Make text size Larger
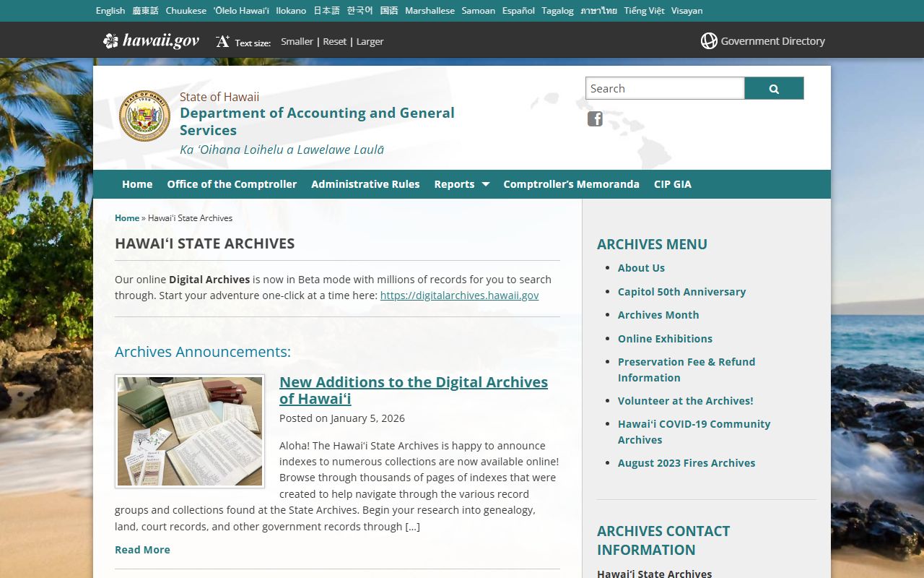The height and width of the screenshot is (578, 924). pyautogui.click(x=370, y=42)
